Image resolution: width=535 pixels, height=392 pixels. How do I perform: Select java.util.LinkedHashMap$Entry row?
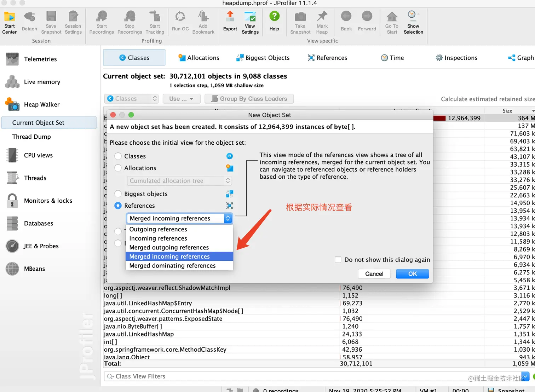coord(319,303)
